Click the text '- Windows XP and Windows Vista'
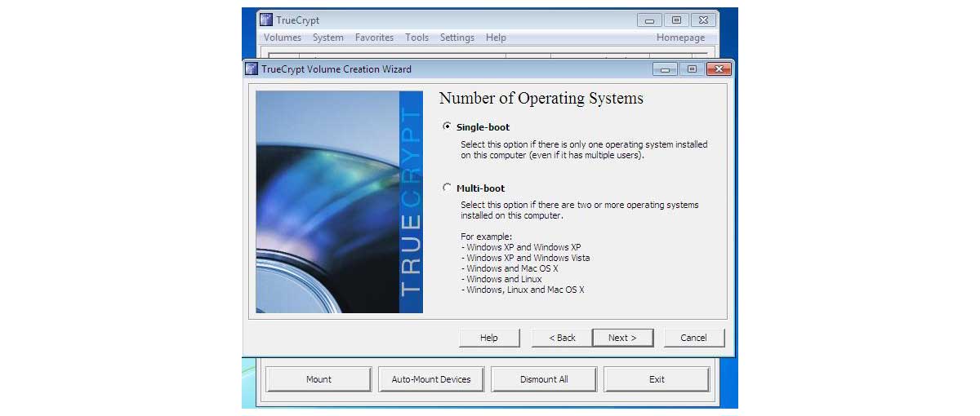This screenshot has width=980, height=416. (x=525, y=258)
